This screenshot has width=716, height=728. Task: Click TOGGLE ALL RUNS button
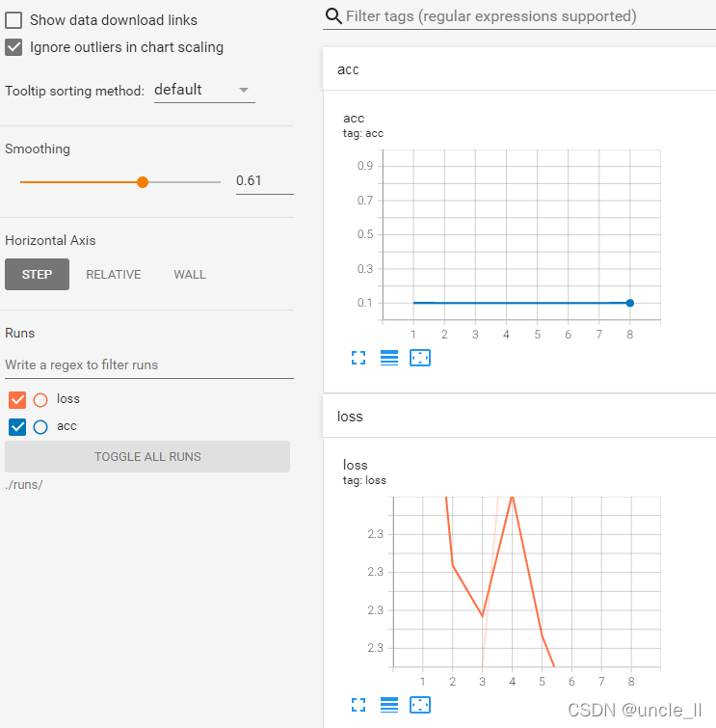(147, 456)
